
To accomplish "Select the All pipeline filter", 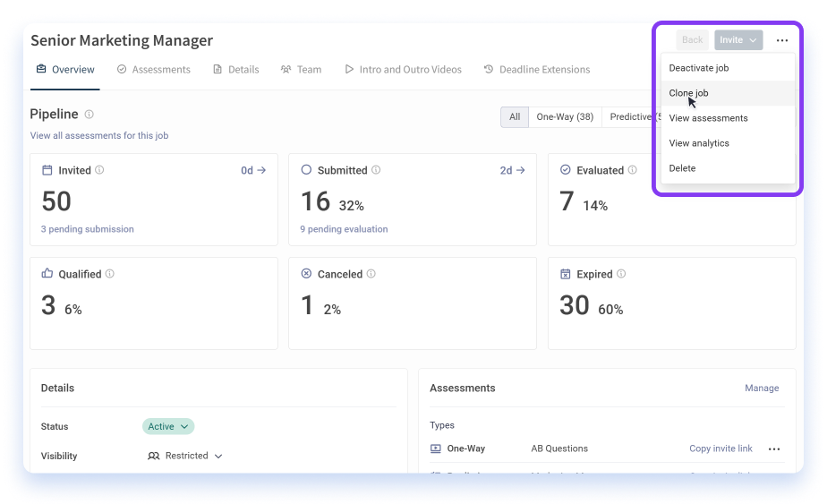I will point(515,117).
